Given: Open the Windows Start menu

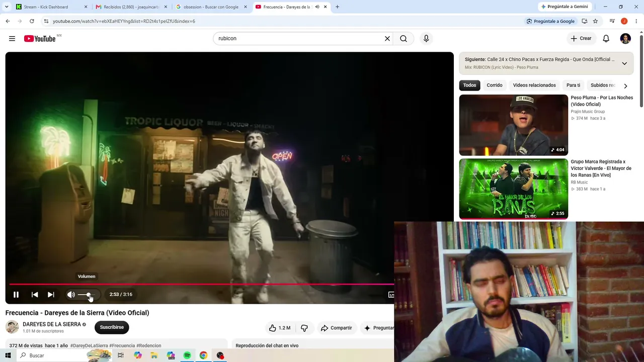Looking at the screenshot, I should (8, 355).
